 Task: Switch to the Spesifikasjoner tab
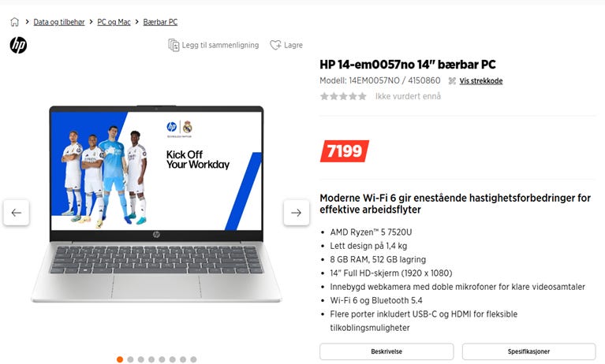click(x=528, y=351)
